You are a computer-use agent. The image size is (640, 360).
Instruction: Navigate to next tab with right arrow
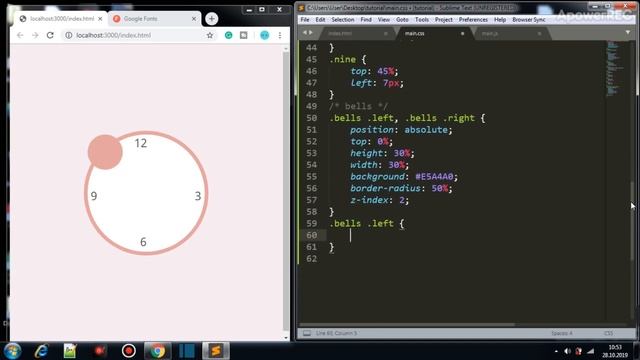click(311, 32)
